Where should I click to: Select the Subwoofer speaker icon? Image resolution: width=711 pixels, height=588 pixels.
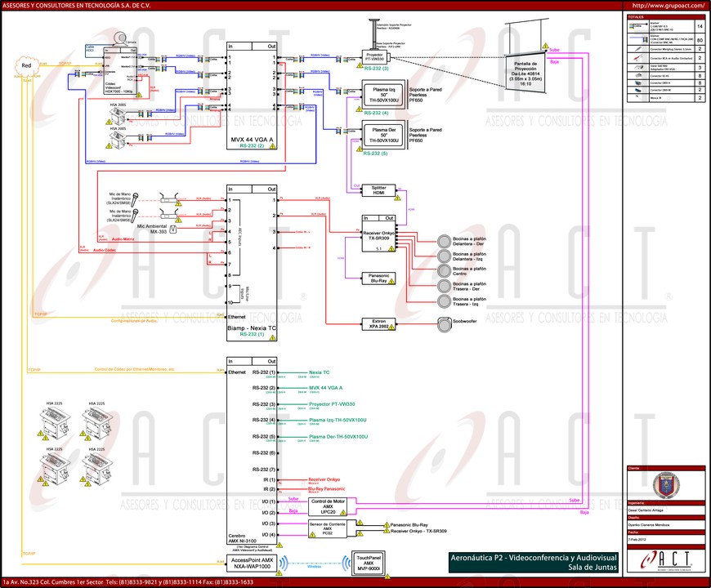(445, 323)
